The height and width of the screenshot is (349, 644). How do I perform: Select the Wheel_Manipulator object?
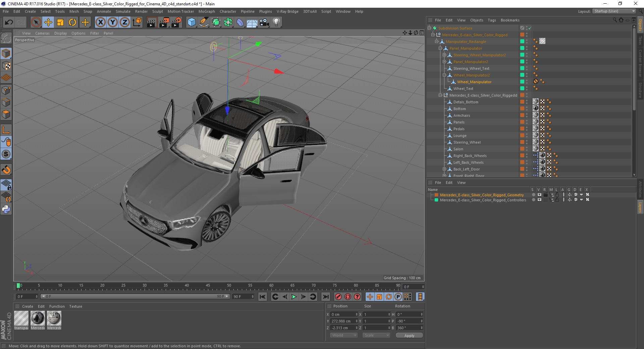474,82
